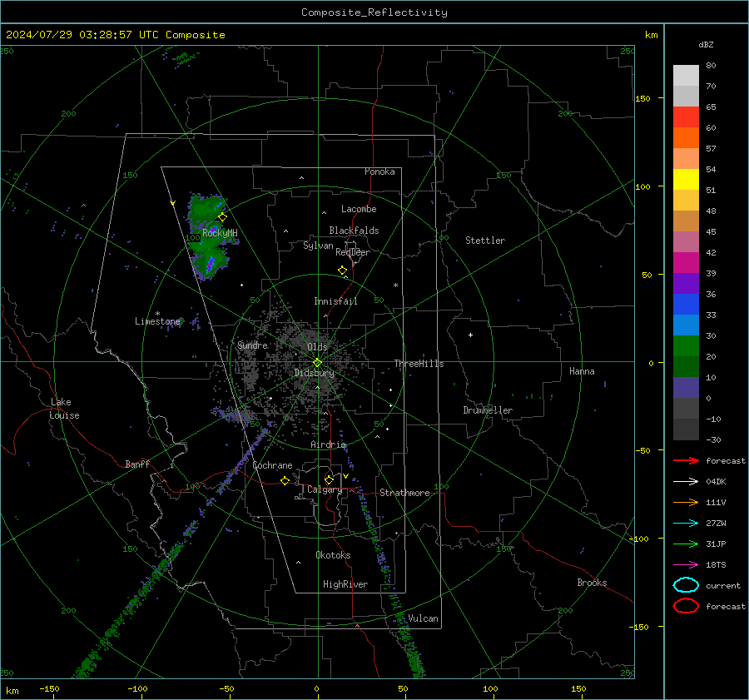Choose the green 31JP arrow legend entry

pos(686,544)
